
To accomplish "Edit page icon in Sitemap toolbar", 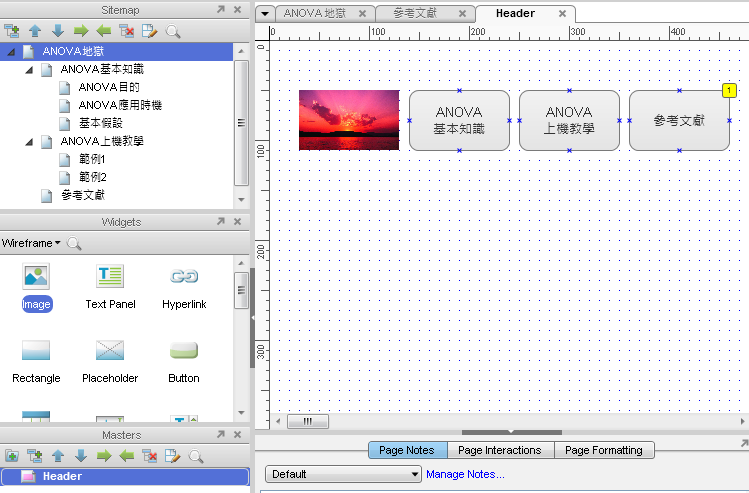I will pyautogui.click(x=150, y=32).
